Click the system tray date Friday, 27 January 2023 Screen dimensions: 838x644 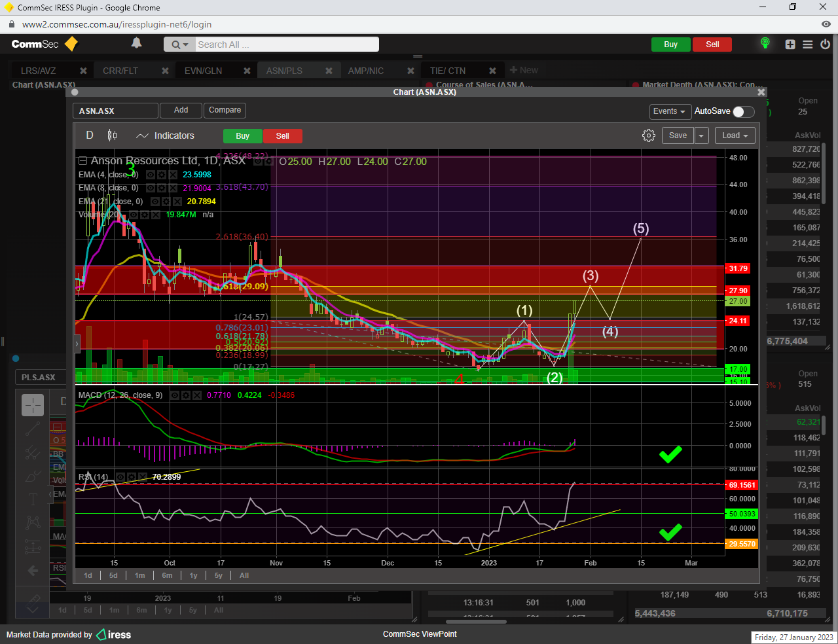tap(793, 637)
